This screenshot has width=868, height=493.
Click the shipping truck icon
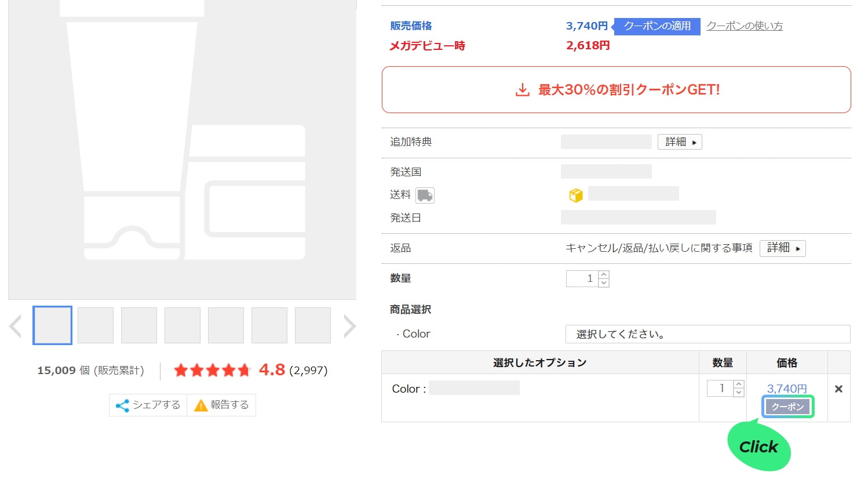[x=425, y=195]
